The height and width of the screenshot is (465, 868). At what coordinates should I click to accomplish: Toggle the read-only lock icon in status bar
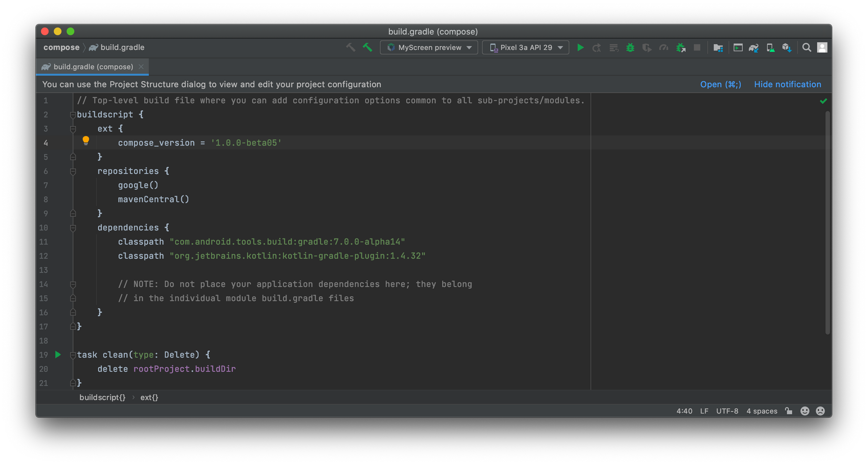coord(789,411)
